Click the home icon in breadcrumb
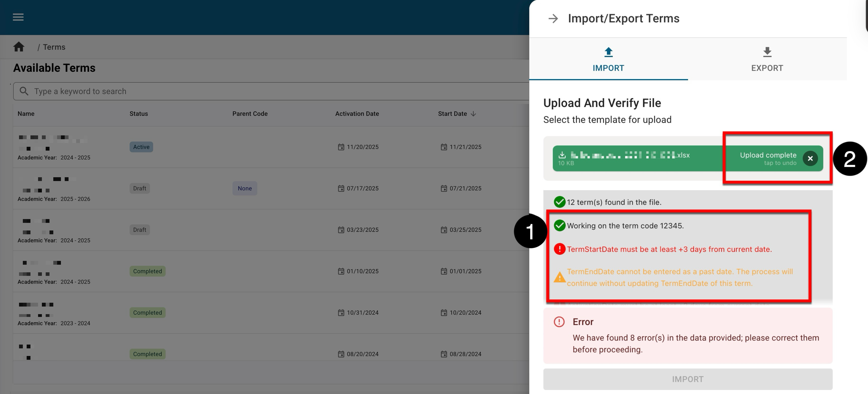The height and width of the screenshot is (394, 868). pos(19,47)
